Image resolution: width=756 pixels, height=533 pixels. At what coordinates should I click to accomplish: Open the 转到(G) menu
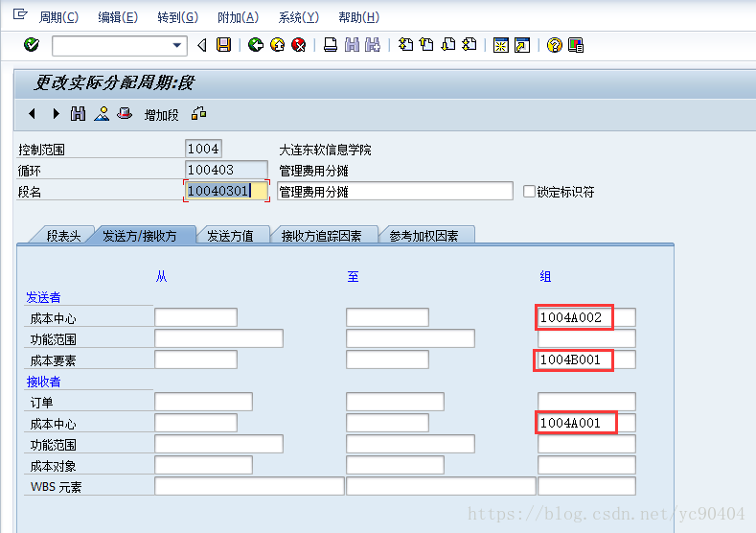[178, 17]
